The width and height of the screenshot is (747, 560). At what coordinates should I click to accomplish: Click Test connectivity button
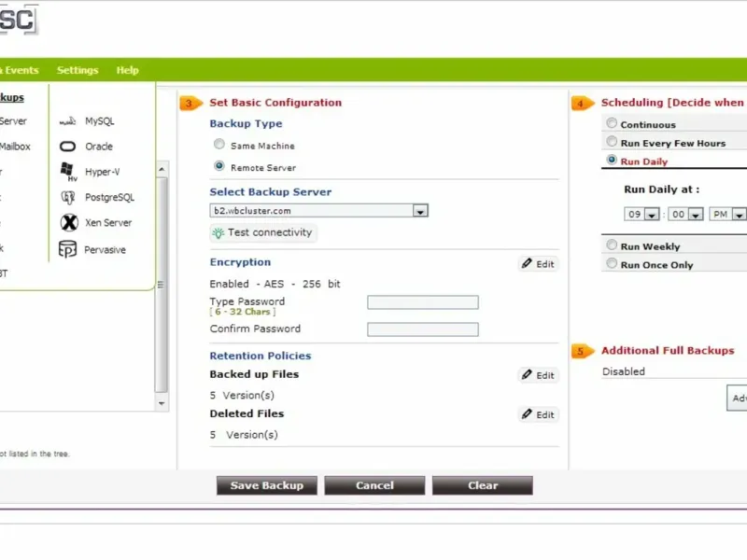click(x=263, y=232)
